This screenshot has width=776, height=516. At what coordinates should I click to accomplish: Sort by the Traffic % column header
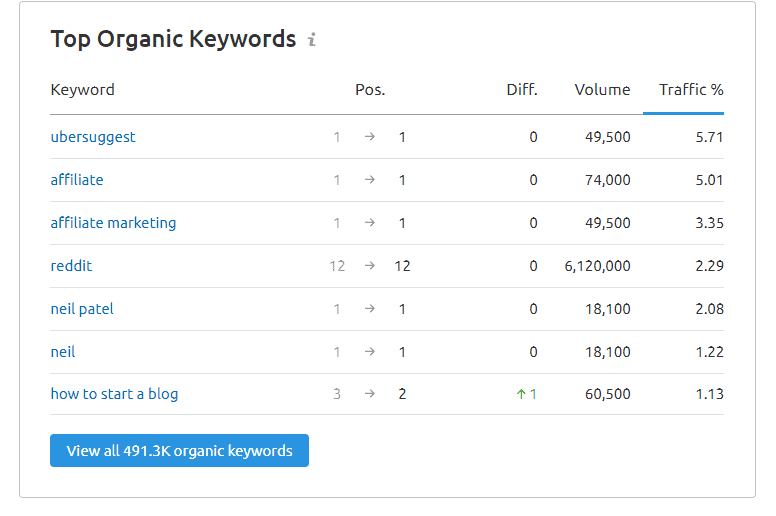[x=691, y=90]
